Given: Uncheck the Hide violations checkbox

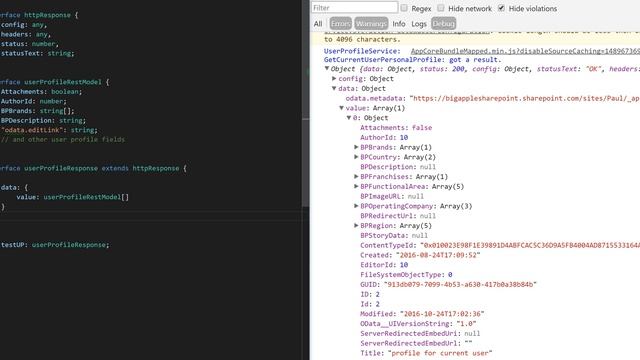Looking at the screenshot, I should tap(501, 8).
